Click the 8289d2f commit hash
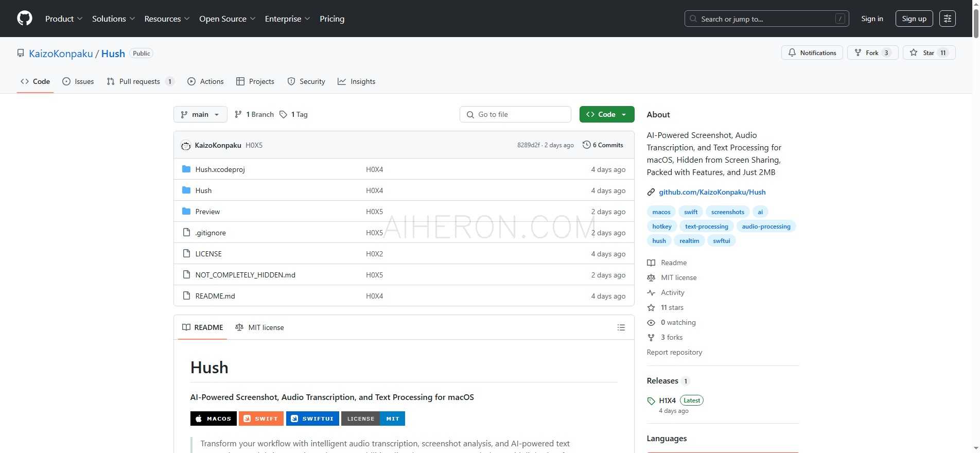This screenshot has width=980, height=453. (x=529, y=145)
